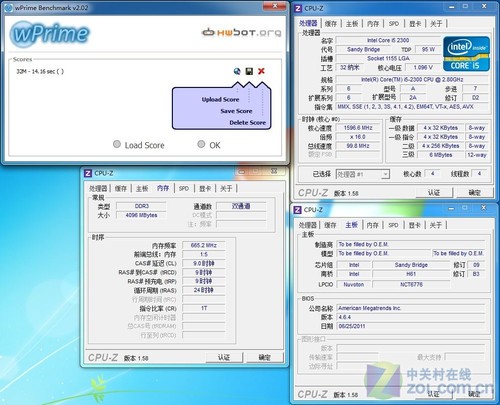
Task: Switch to 处理器 tab in mainboard CPU-Z window
Action: [307, 225]
